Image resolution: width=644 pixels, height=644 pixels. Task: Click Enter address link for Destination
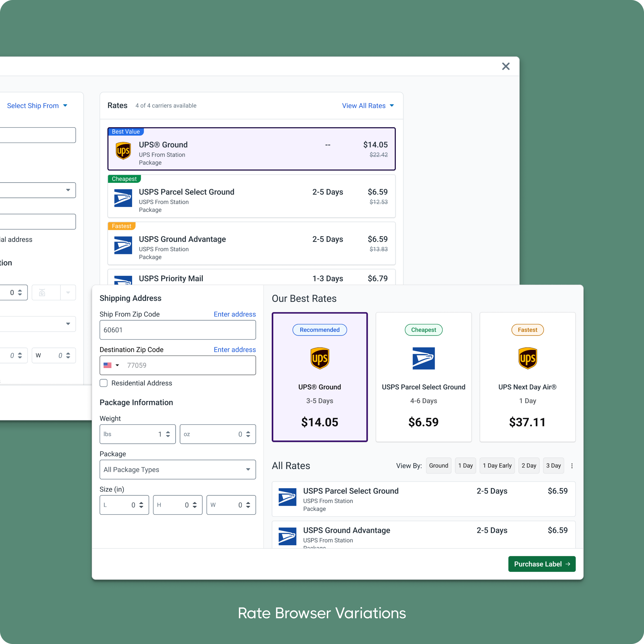click(x=235, y=350)
